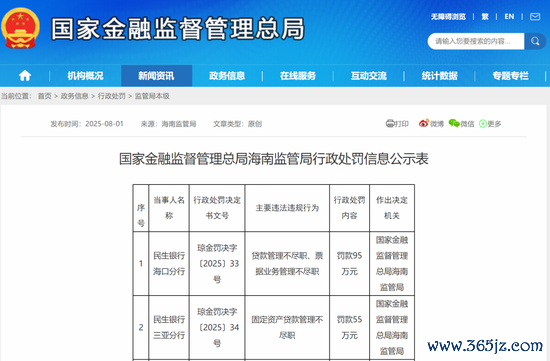Switch to traditional Chinese 繁 link
Viewport: 550px width, 361px height.
click(485, 16)
